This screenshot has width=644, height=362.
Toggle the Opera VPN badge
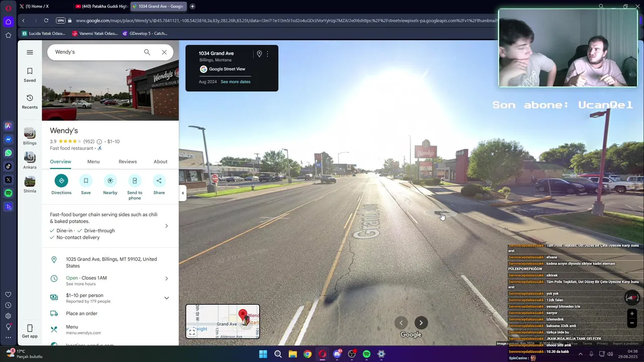pyautogui.click(x=61, y=21)
